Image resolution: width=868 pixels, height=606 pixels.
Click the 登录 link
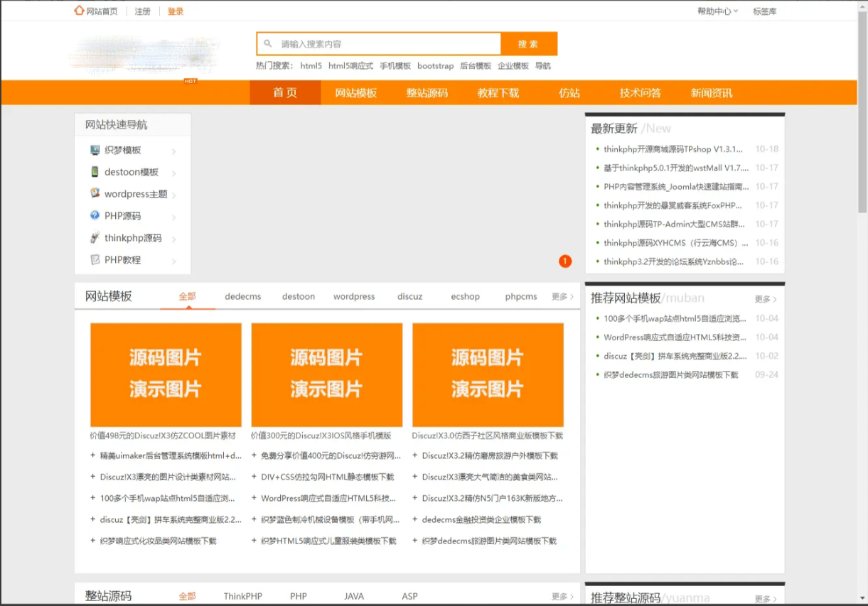pyautogui.click(x=176, y=11)
